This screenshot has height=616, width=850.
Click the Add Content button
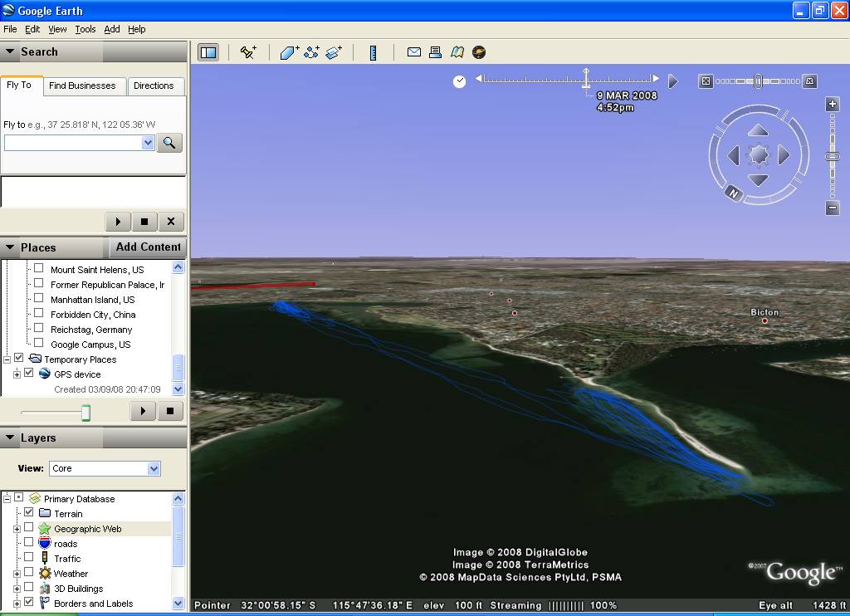click(x=148, y=247)
